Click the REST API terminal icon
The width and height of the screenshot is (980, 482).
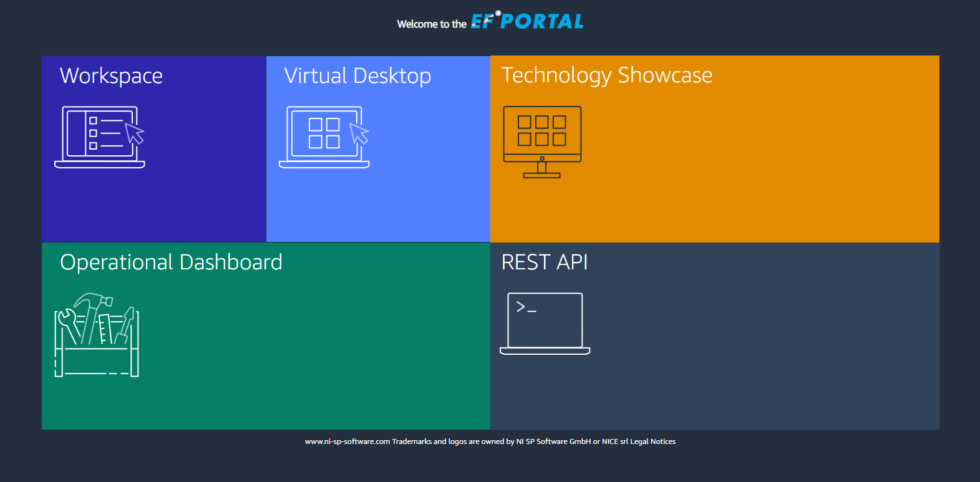click(545, 323)
